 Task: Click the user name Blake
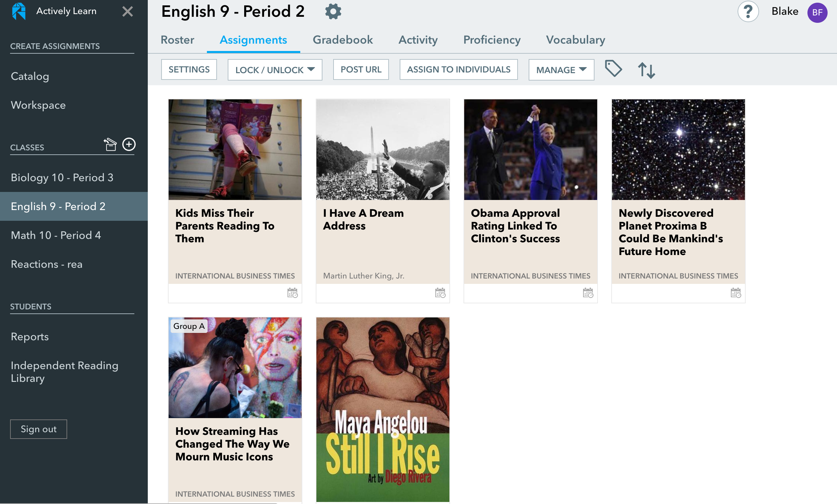click(x=785, y=11)
